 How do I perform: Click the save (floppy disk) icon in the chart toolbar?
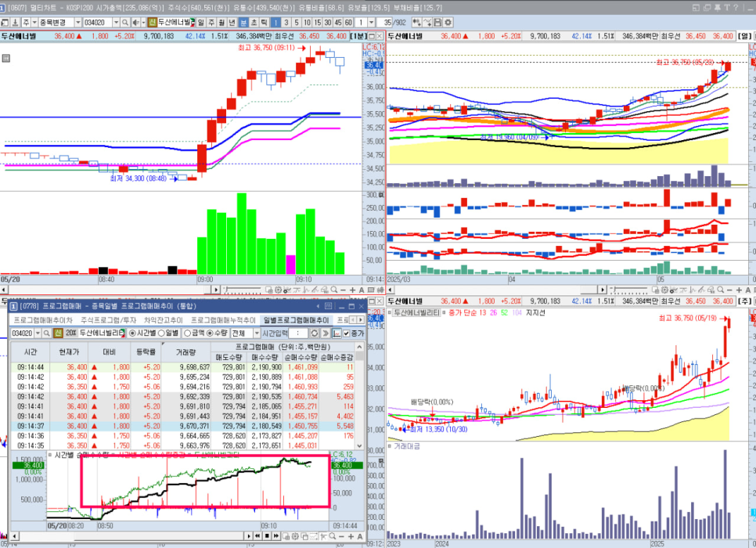pyautogui.click(x=437, y=23)
